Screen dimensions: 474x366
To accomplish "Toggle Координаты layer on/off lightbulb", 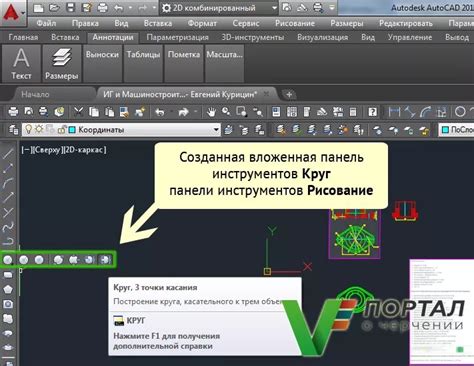I will click(x=29, y=129).
